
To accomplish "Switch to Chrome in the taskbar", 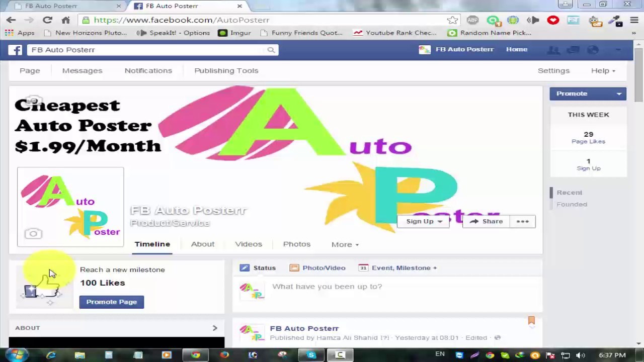I will [196, 355].
